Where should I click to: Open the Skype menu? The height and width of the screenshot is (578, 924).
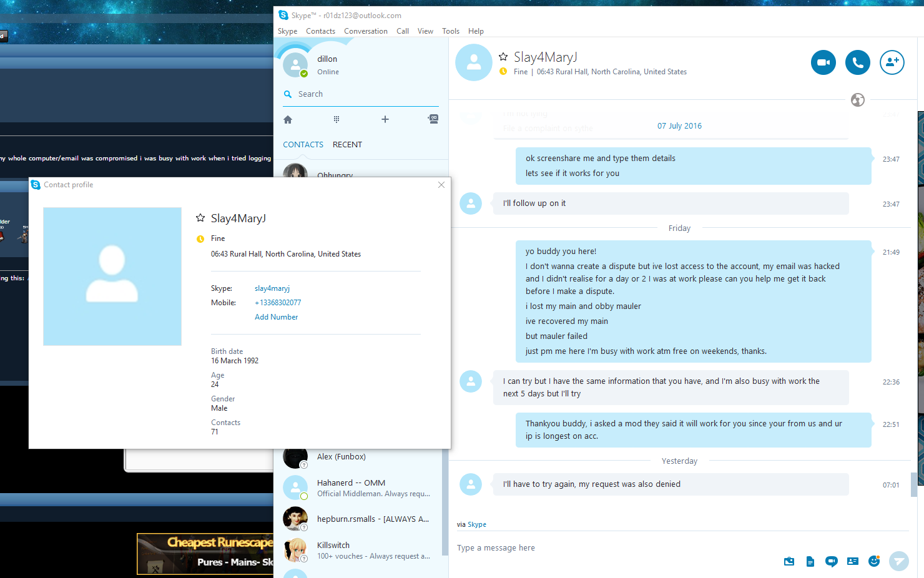287,31
